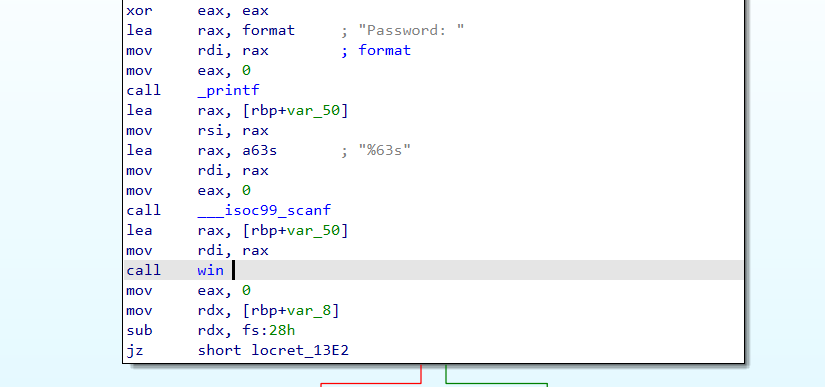Viewport: 825px width, 387px height.
Task: Select the 'a63s' string reference
Action: click(259, 150)
